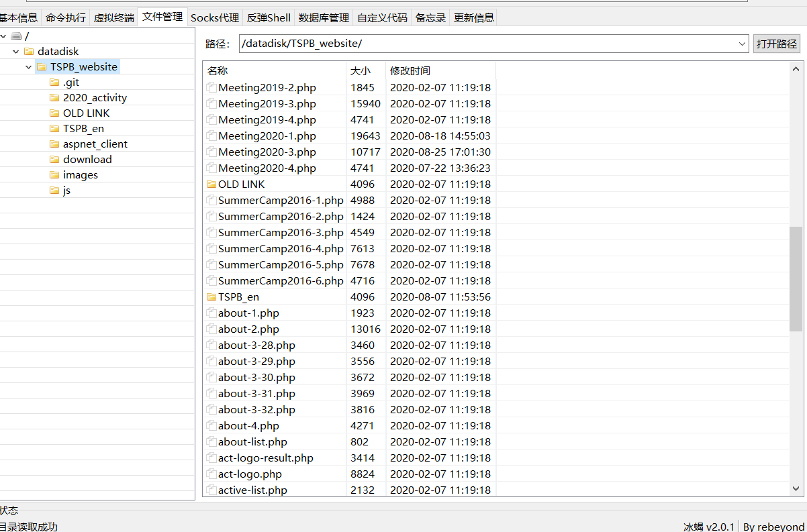Image resolution: width=807 pixels, height=532 pixels.
Task: Click the file list vertical scrollbar thumb
Action: point(796,279)
